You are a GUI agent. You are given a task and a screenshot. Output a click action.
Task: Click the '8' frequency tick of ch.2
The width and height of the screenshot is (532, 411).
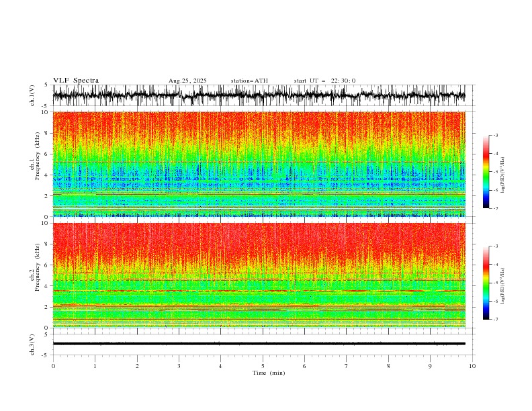(48, 244)
